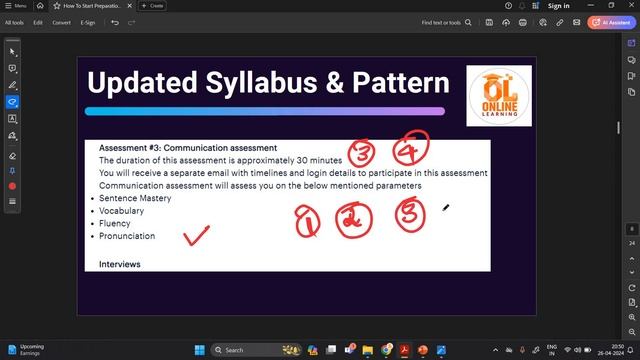The image size is (640, 360).
Task: Send the document by email
Action: [576, 22]
